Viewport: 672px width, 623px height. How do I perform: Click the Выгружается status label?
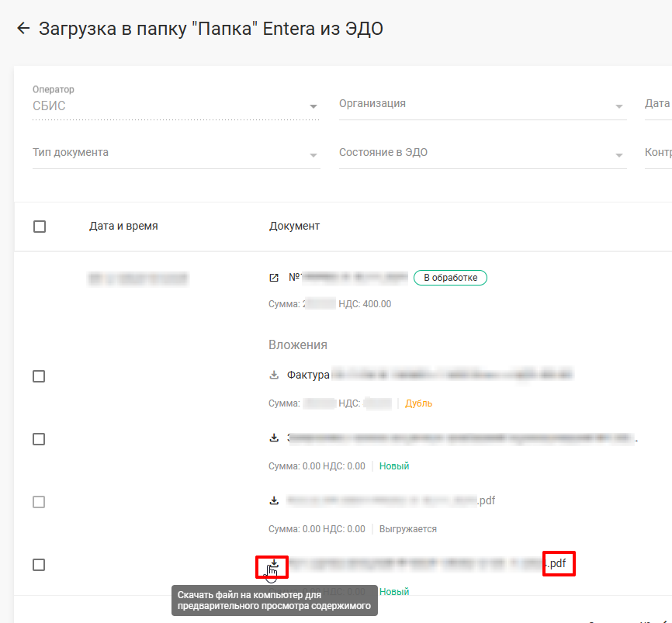point(408,529)
